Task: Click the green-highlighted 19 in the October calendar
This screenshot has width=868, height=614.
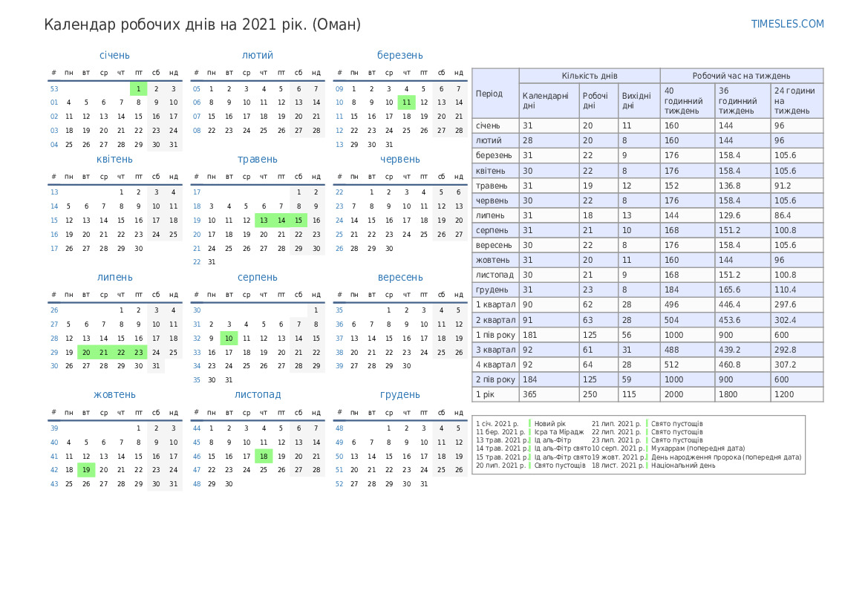Action: tap(86, 470)
